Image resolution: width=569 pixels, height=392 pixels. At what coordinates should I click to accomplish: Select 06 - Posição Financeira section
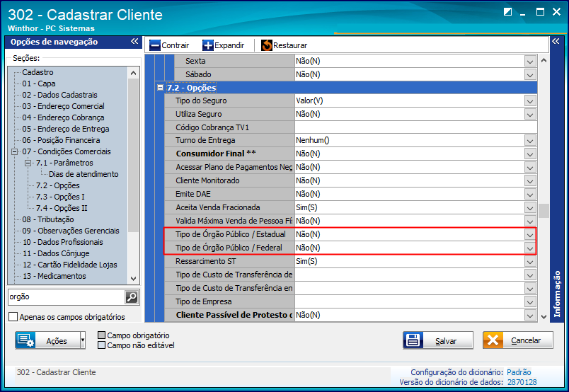click(x=61, y=140)
